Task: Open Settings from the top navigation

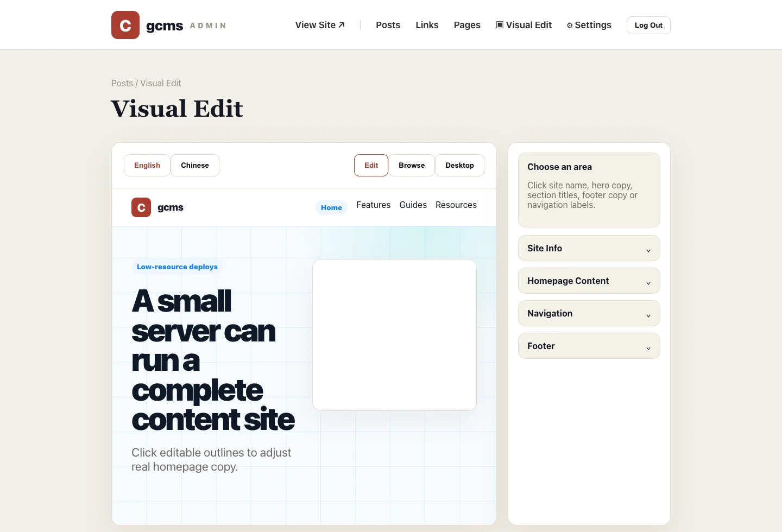Action: pyautogui.click(x=589, y=25)
